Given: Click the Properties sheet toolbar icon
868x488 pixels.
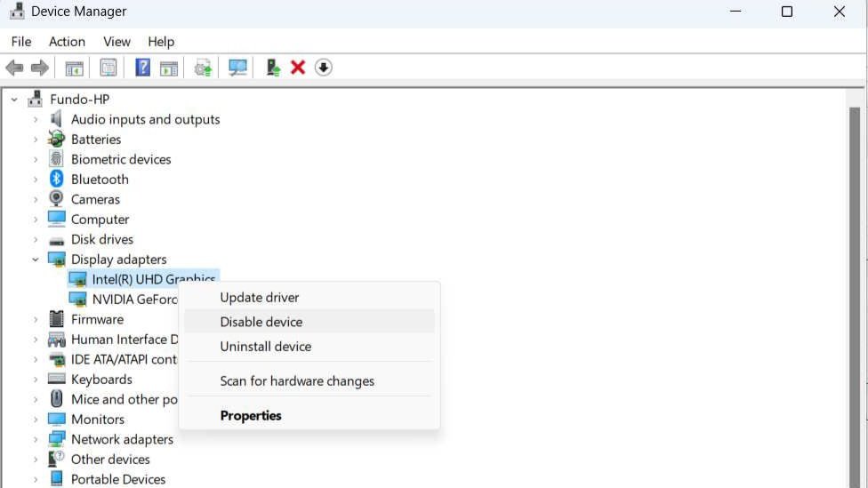Looking at the screenshot, I should [x=108, y=68].
